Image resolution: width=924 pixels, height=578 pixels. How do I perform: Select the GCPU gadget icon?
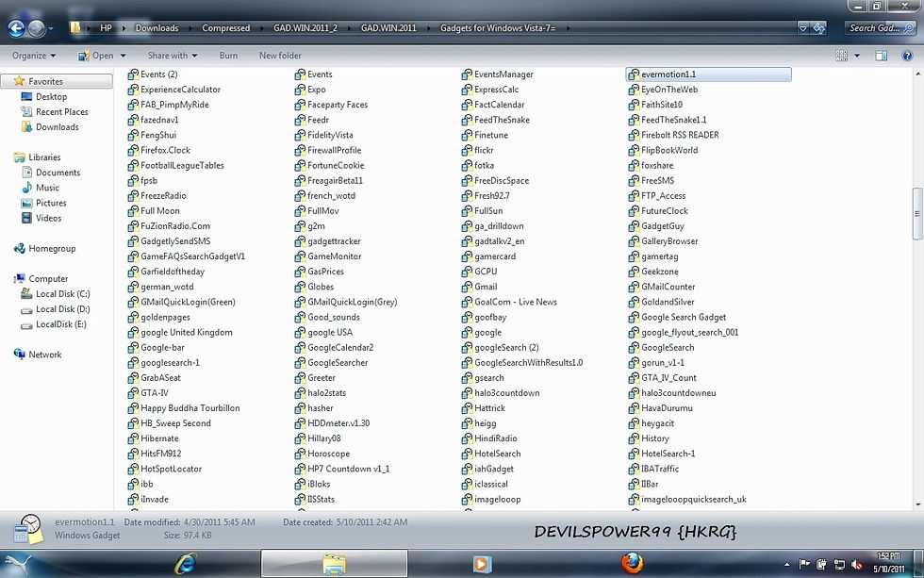(467, 272)
